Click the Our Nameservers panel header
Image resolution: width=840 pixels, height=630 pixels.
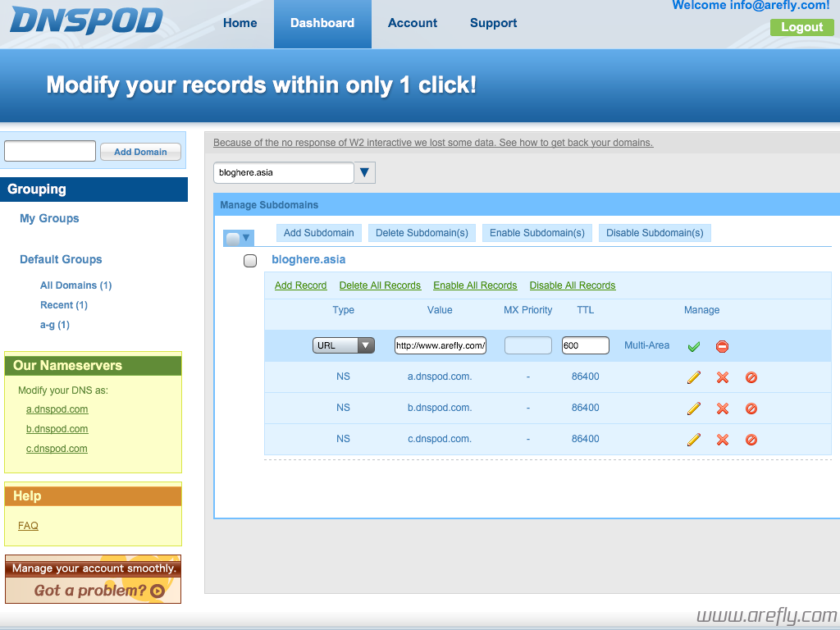(x=94, y=365)
